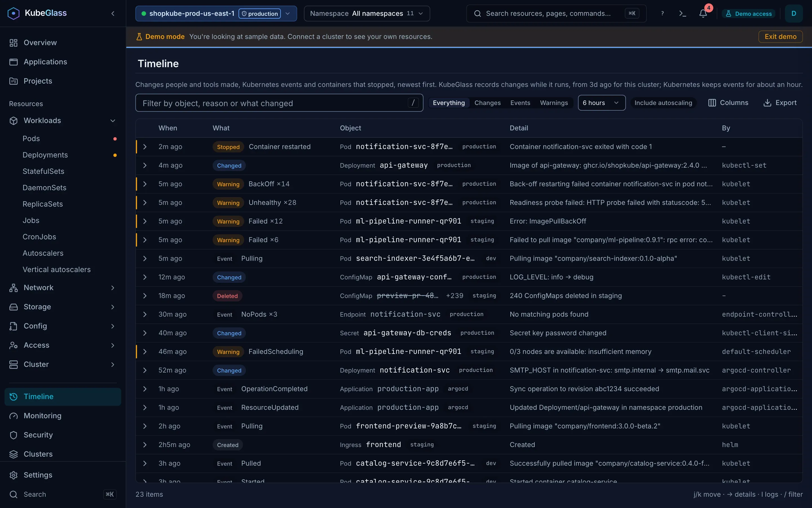812x508 pixels.
Task: Open Monitoring page
Action: coord(63,416)
